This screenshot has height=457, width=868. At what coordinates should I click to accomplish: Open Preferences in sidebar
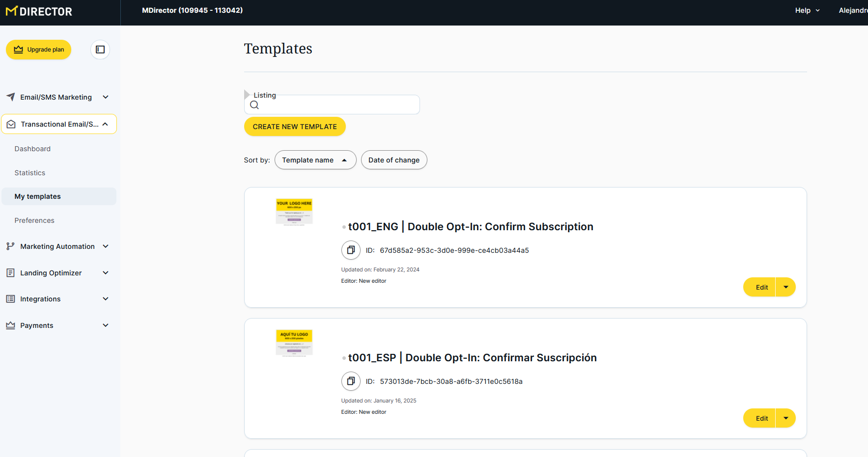point(34,220)
